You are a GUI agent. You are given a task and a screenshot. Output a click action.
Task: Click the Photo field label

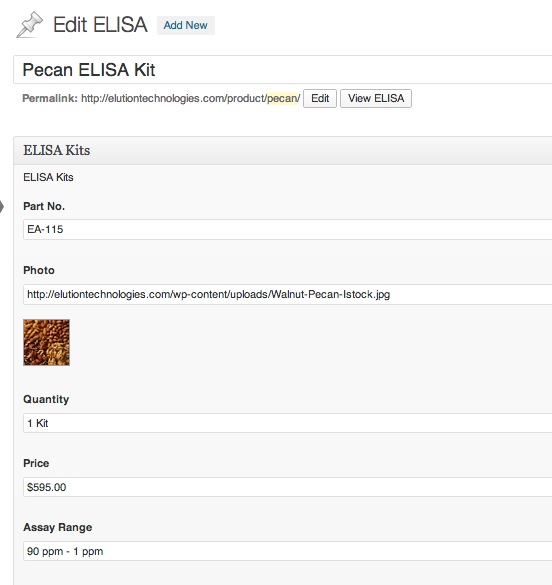tap(39, 270)
